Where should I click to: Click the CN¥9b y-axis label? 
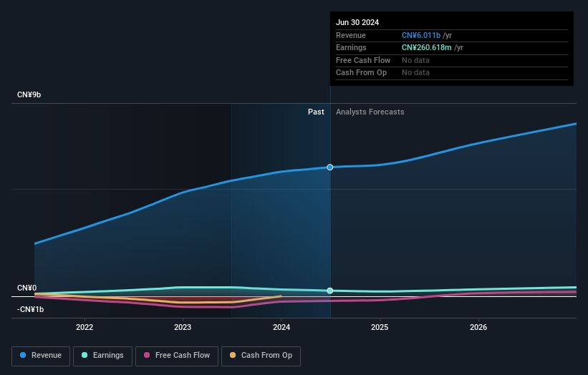pos(29,94)
